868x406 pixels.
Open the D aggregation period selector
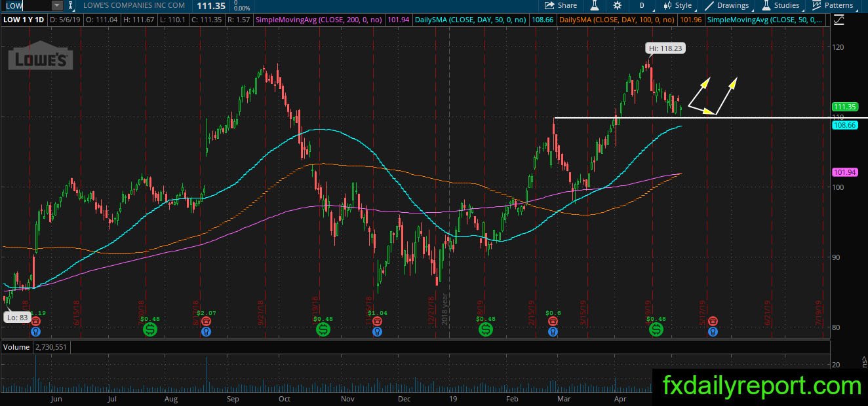642,5
